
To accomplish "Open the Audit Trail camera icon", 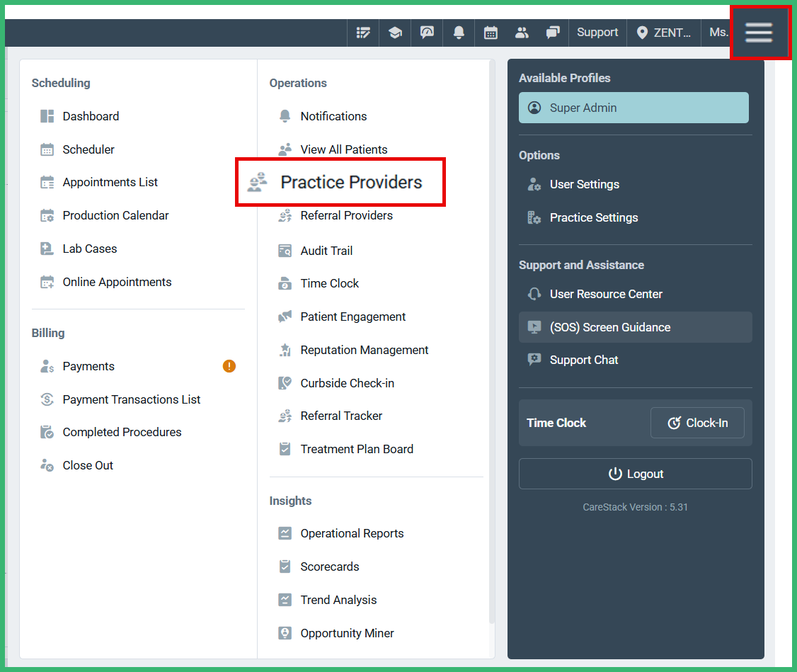I will tap(283, 251).
